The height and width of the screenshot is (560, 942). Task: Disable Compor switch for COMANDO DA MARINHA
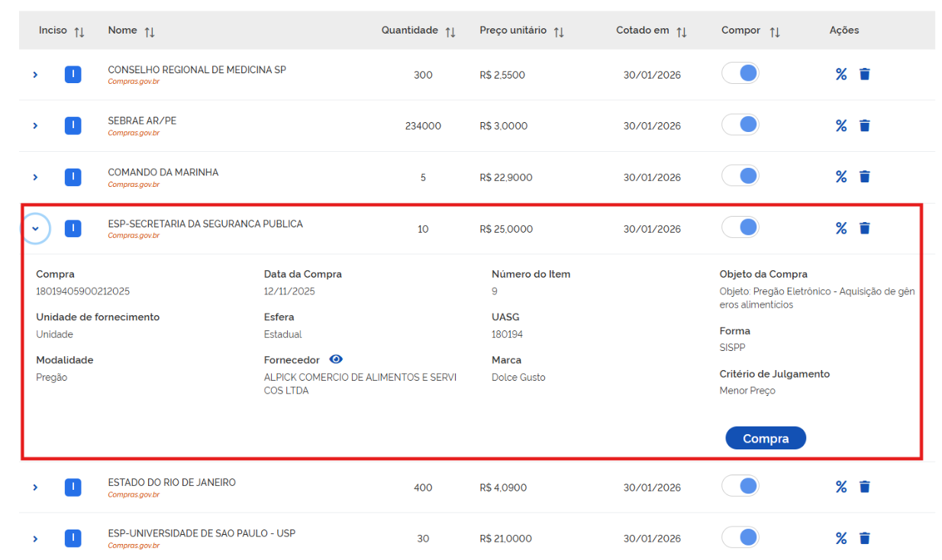[x=740, y=176]
